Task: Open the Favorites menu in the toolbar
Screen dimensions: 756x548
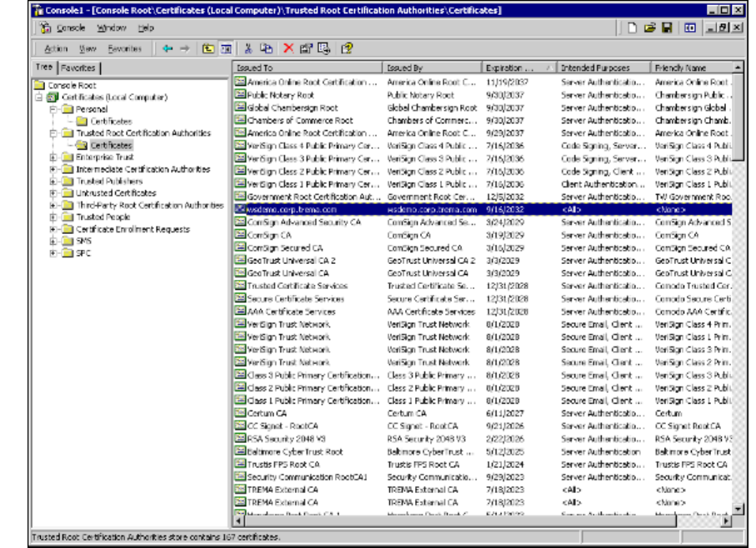Action: [x=125, y=48]
